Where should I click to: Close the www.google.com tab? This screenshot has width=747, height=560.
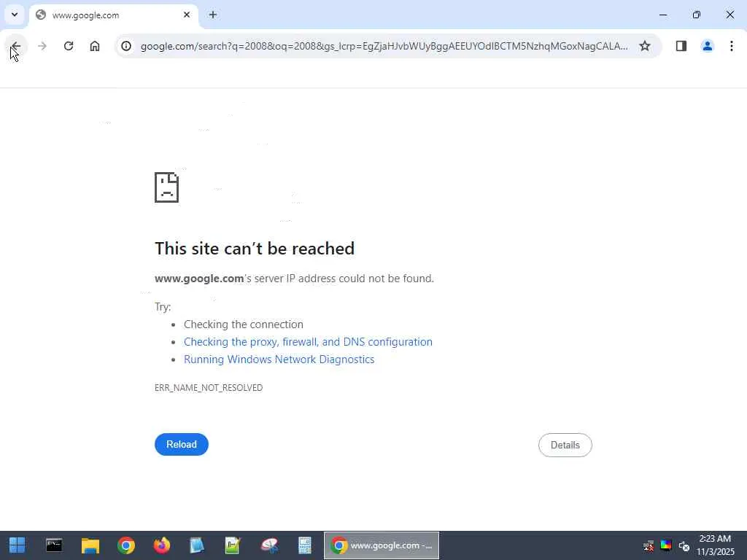[187, 15]
